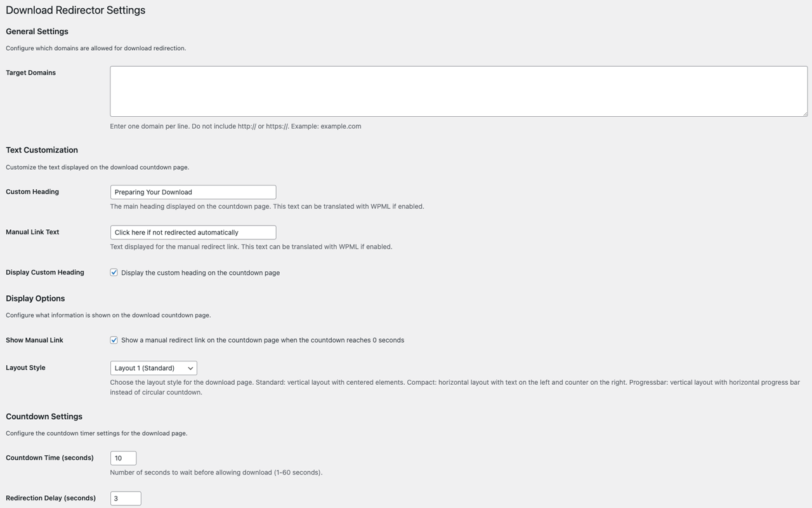Grab the Target Domains textarea resize handle

coord(804,114)
